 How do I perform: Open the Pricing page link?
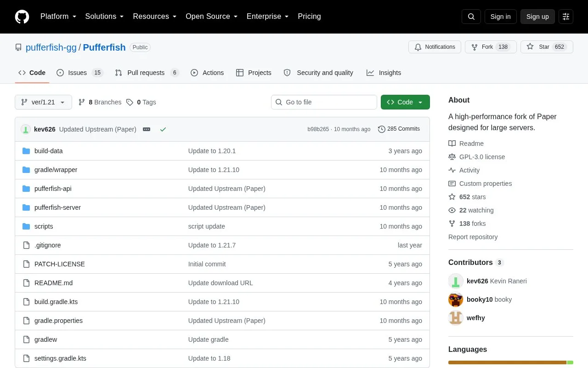coord(309,17)
